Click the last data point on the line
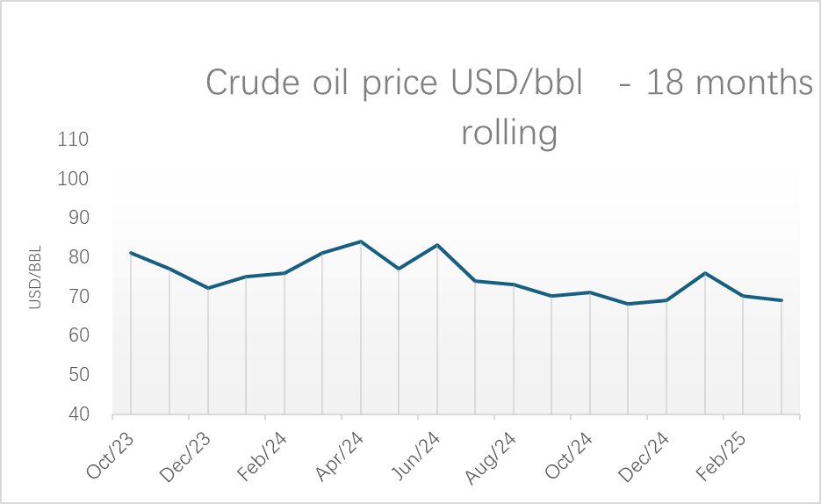Viewport: 821px width, 504px height. pyautogui.click(x=781, y=300)
